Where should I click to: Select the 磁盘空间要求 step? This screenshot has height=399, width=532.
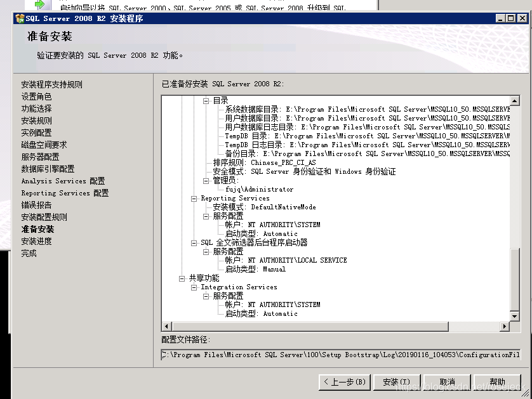coord(44,145)
